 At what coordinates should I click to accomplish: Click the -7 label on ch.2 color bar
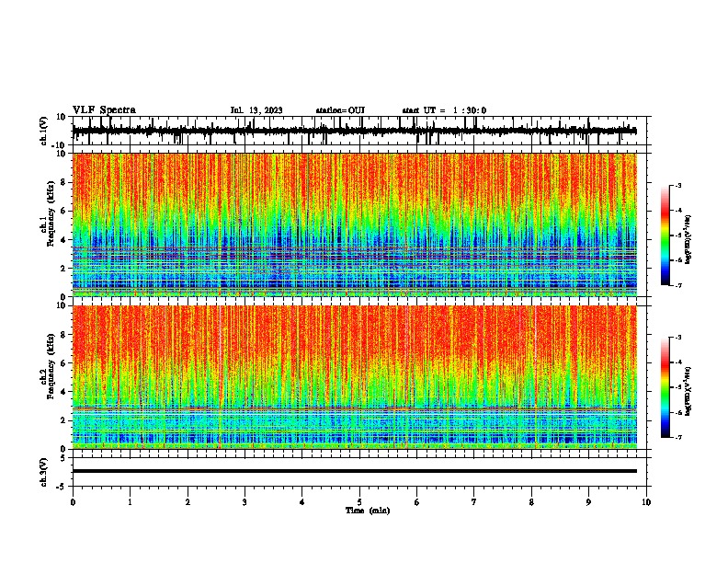click(677, 437)
